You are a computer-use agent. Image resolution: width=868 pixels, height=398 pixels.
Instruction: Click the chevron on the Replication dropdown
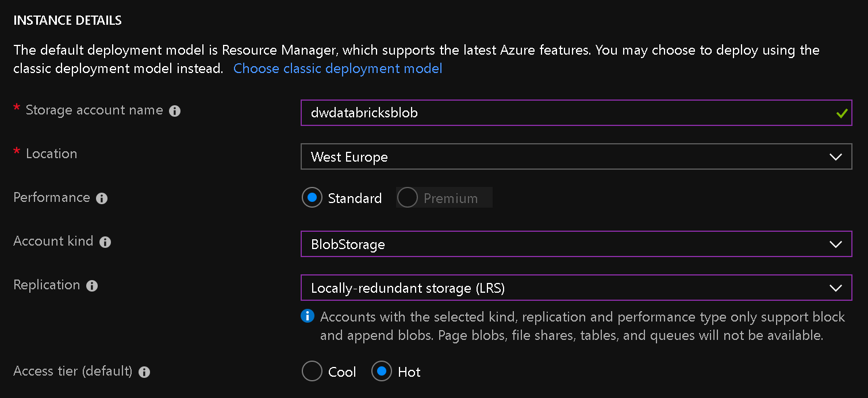836,288
